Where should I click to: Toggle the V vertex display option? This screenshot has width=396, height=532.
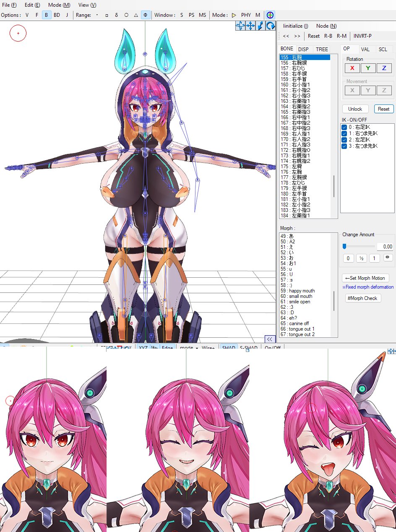(x=27, y=15)
